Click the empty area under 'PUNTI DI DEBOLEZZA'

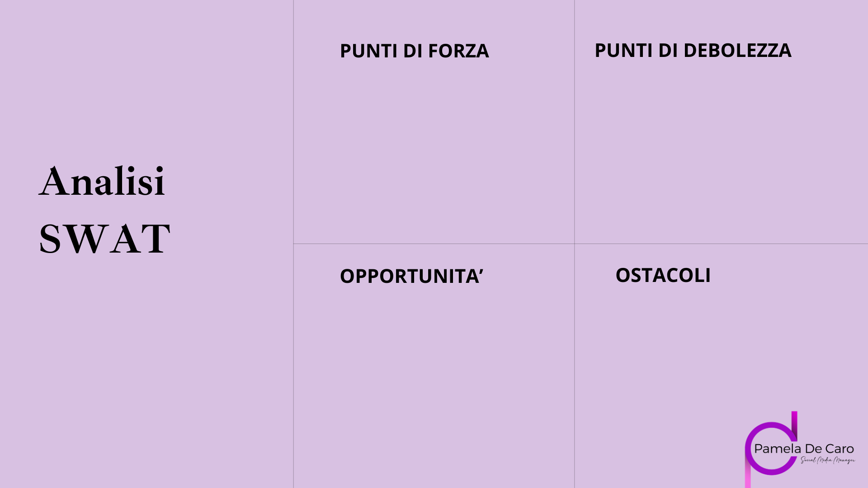[721, 151]
